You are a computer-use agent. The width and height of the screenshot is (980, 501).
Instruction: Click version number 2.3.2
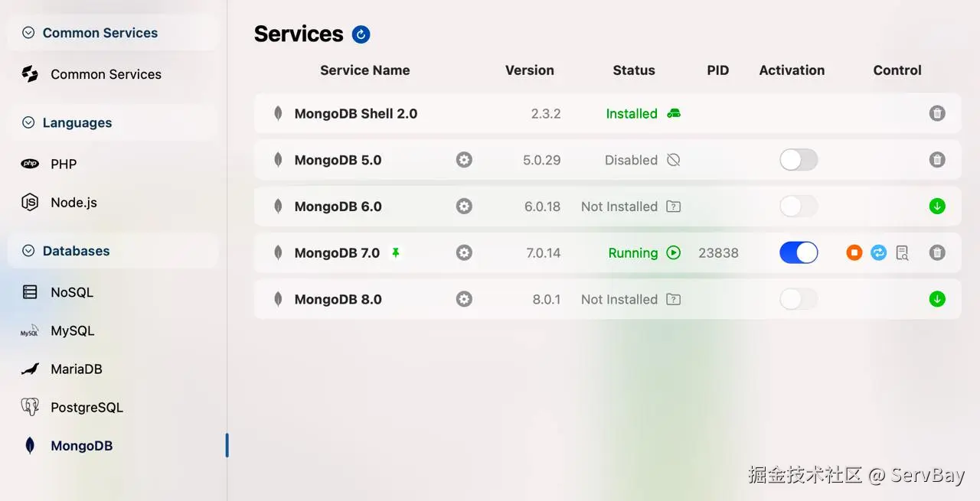(546, 113)
